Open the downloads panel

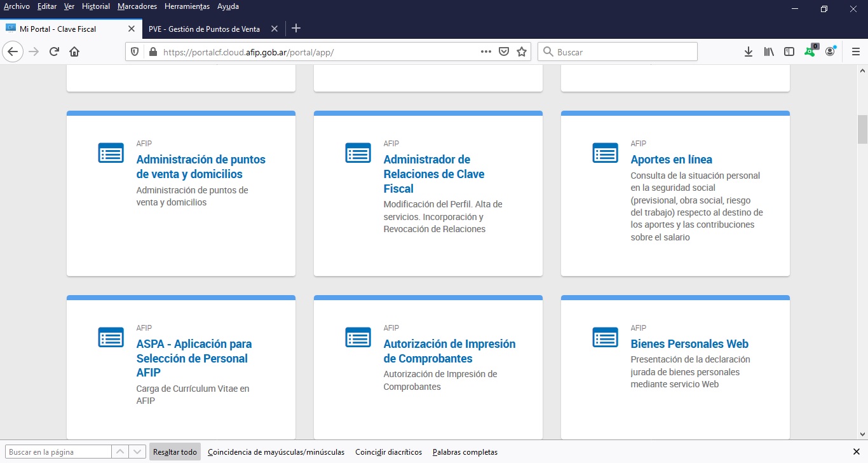(749, 52)
